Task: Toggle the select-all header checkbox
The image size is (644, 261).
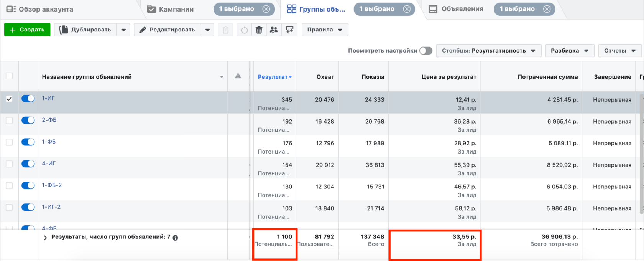Action: (x=9, y=76)
